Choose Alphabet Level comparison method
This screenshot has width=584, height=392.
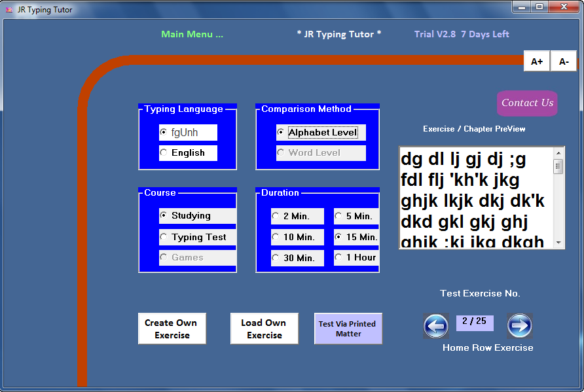tap(321, 133)
